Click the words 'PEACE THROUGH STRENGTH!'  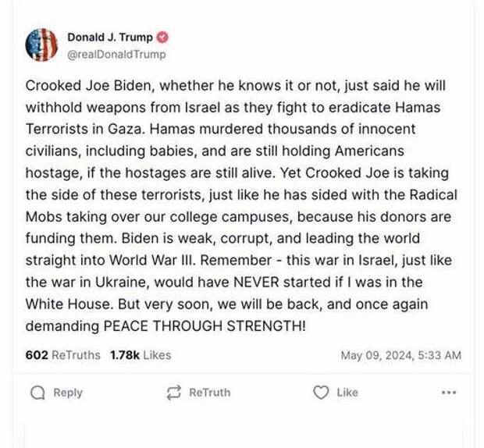[x=205, y=326]
